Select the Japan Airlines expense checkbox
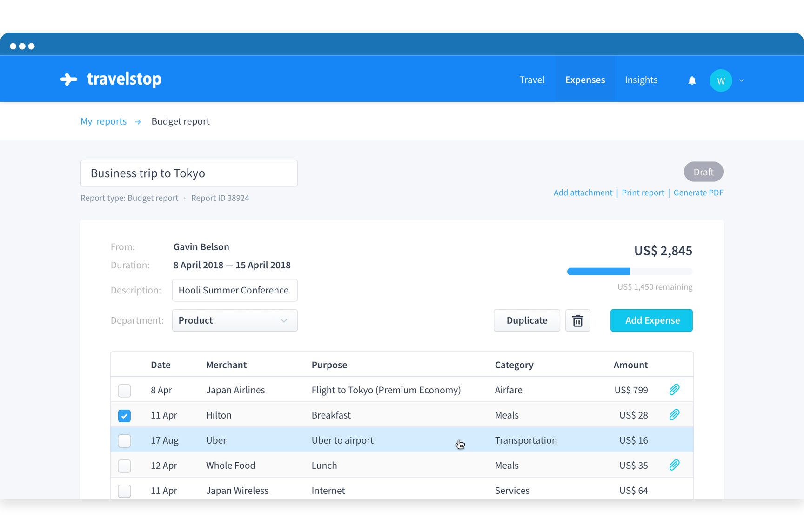Viewport: 804px width, 532px height. 124,391
